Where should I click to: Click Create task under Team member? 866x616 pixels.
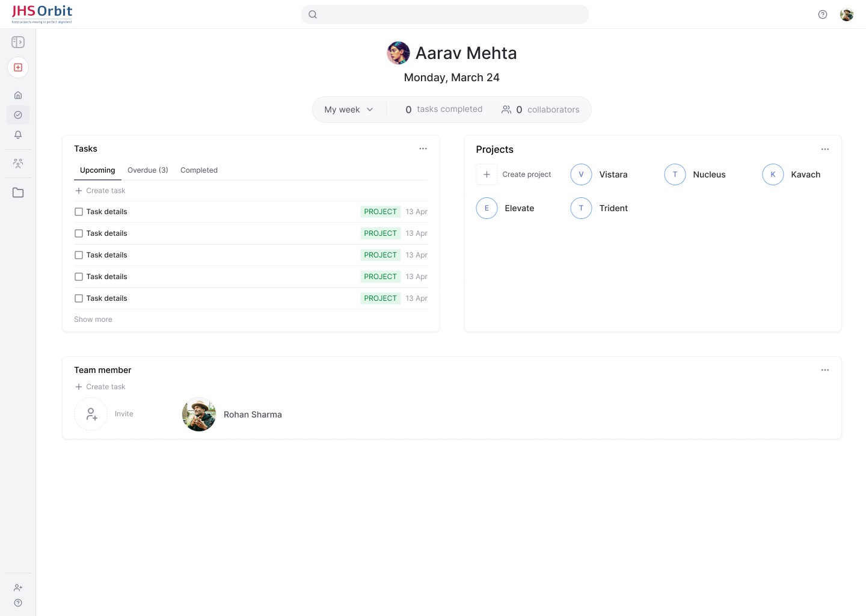(100, 387)
